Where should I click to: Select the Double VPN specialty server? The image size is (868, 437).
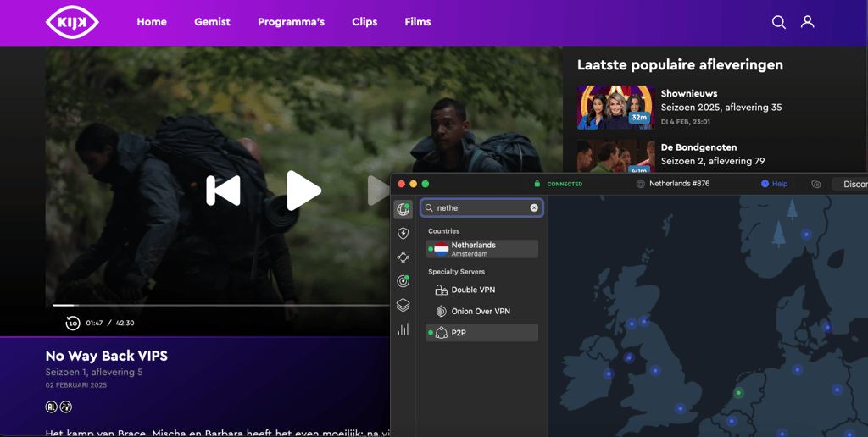click(x=482, y=290)
